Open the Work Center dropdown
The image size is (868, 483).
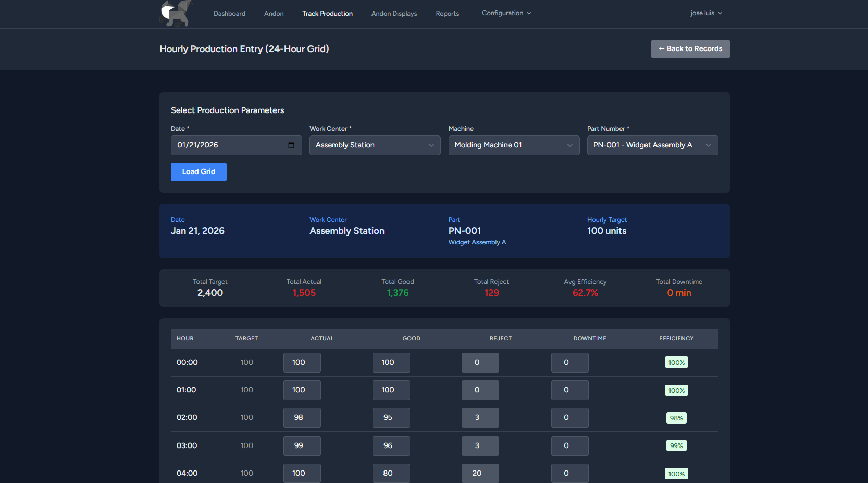(x=375, y=145)
